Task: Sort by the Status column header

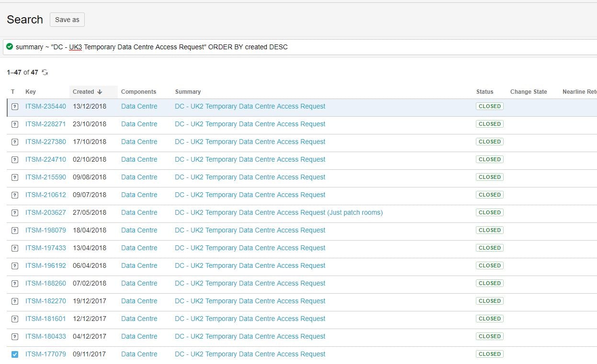Action: point(484,92)
